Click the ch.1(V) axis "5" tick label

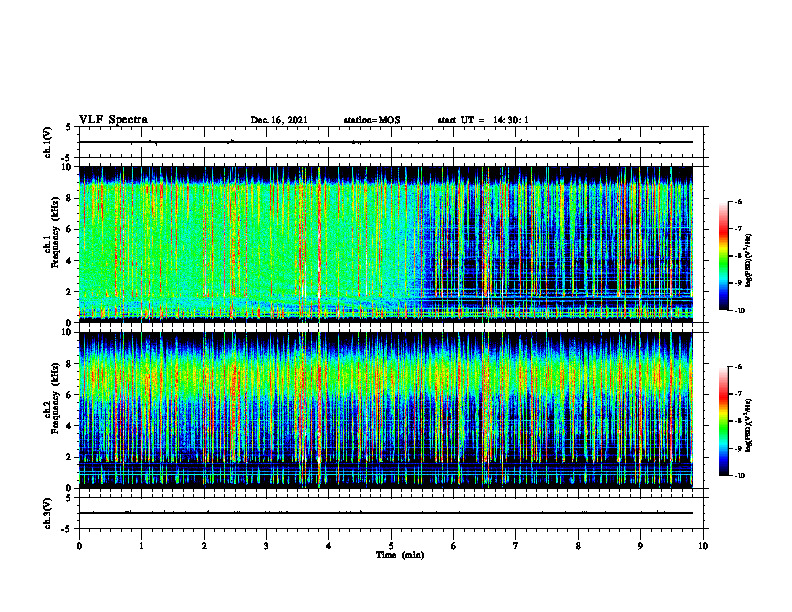coord(69,127)
